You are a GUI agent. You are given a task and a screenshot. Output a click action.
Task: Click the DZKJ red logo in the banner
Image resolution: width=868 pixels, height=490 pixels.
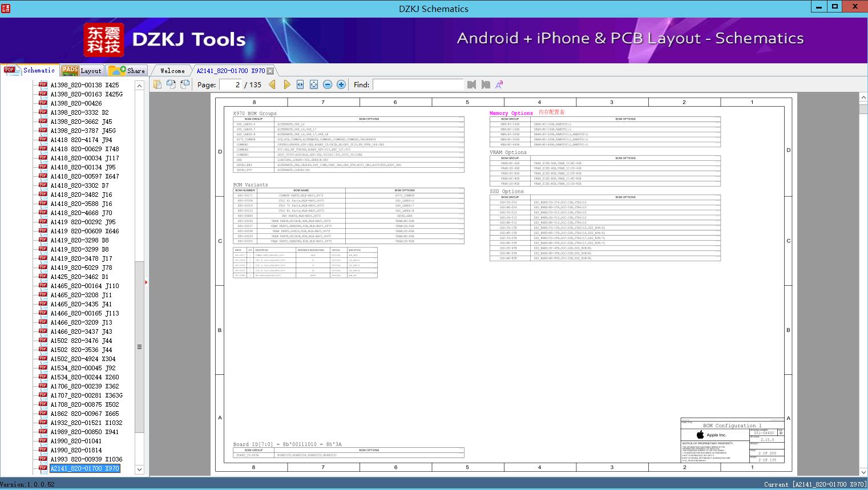pyautogui.click(x=104, y=40)
